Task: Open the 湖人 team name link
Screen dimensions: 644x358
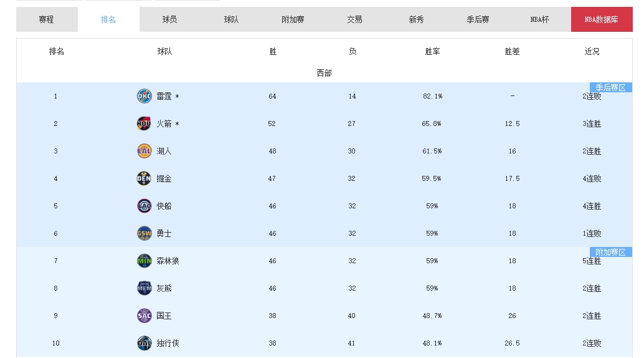Action: 164,151
